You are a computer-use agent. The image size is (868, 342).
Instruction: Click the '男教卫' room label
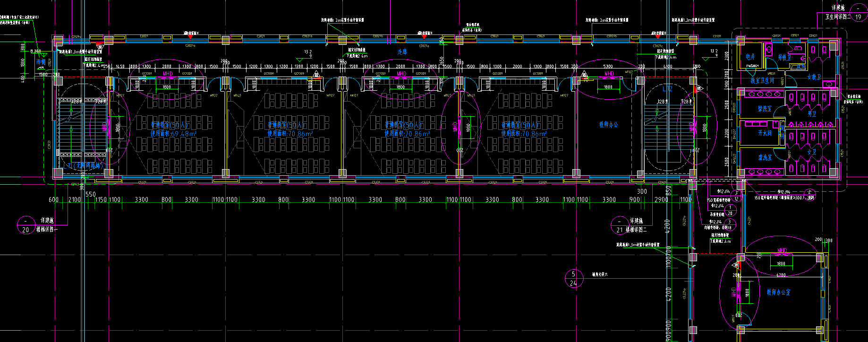tap(784, 58)
